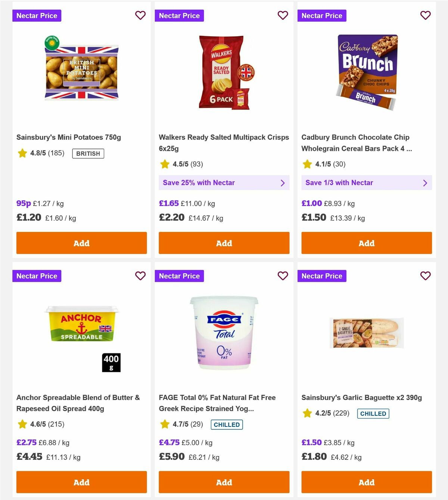This screenshot has height=500, width=448.
Task: Toggle the Nectar Price badge on Anchor Spreadable
Action: point(37,276)
